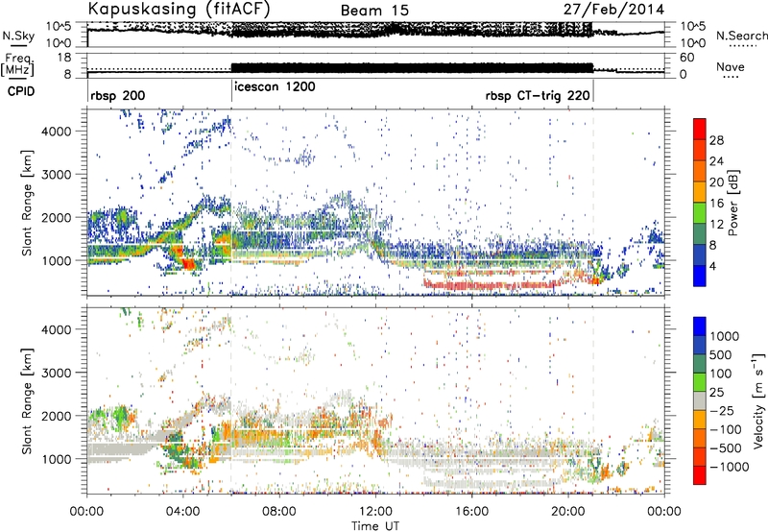768x532 pixels.
Task: Click the "12:00" time axis tick
Action: pyautogui.click(x=375, y=512)
